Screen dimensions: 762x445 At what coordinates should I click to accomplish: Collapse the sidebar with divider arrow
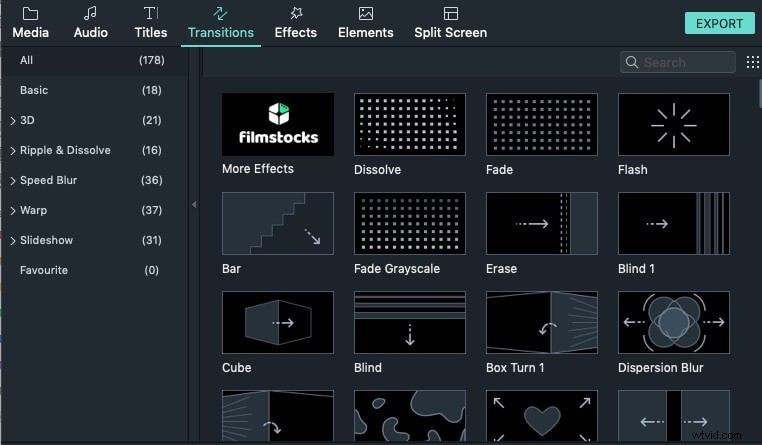coord(194,204)
